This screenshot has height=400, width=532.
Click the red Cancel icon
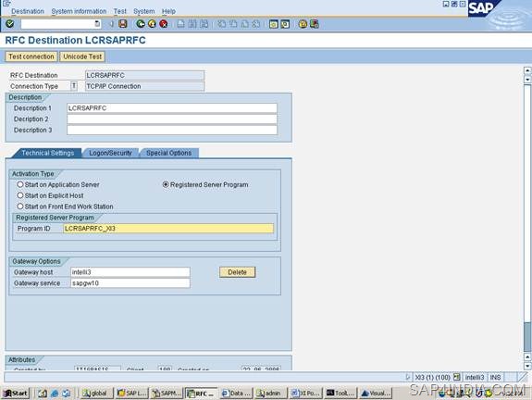[x=164, y=24]
